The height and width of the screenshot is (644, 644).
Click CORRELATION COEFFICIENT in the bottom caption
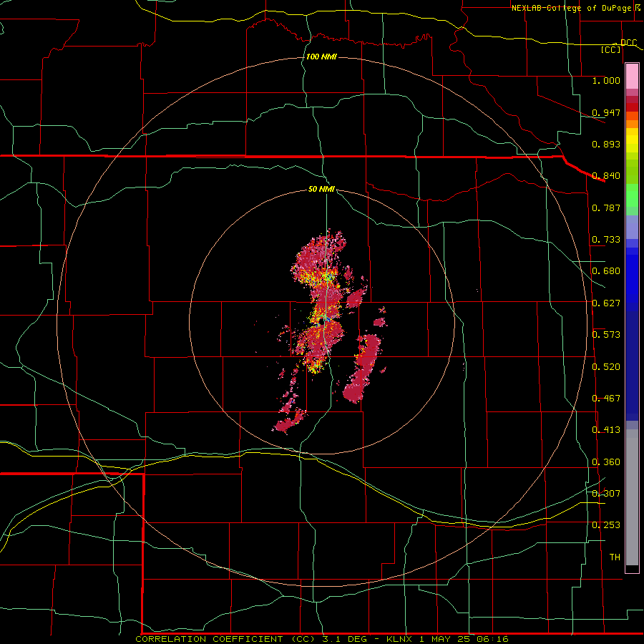point(209,639)
